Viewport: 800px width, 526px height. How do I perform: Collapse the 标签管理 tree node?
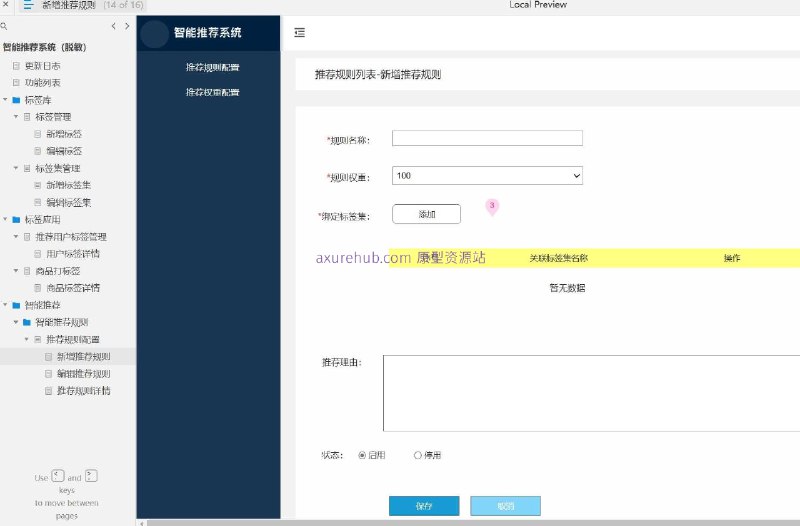pos(16,117)
